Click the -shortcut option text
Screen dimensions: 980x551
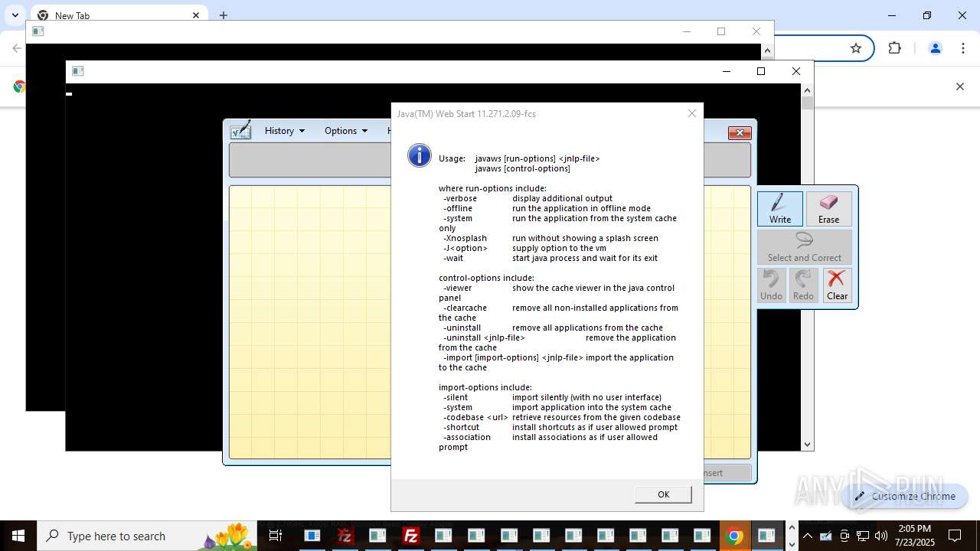[461, 427]
